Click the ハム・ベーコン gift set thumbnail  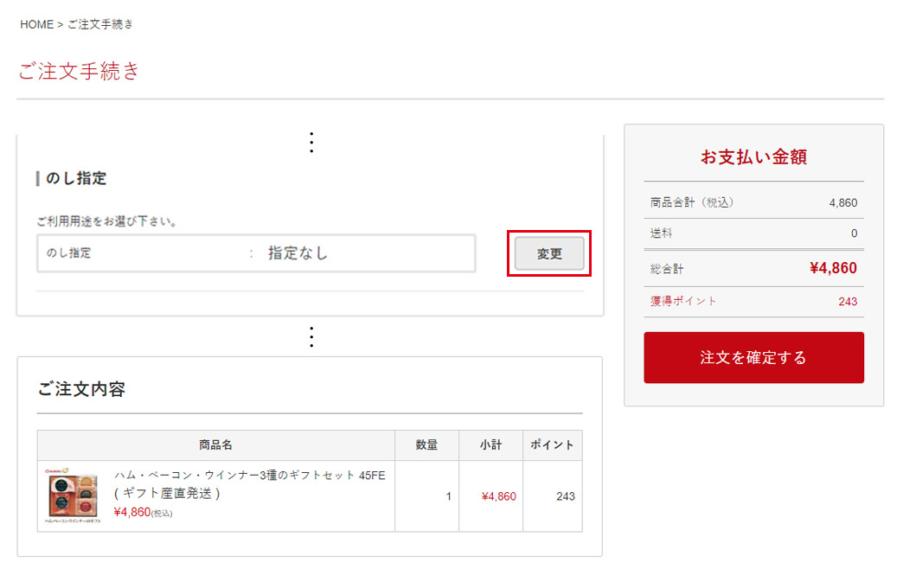coord(74,493)
